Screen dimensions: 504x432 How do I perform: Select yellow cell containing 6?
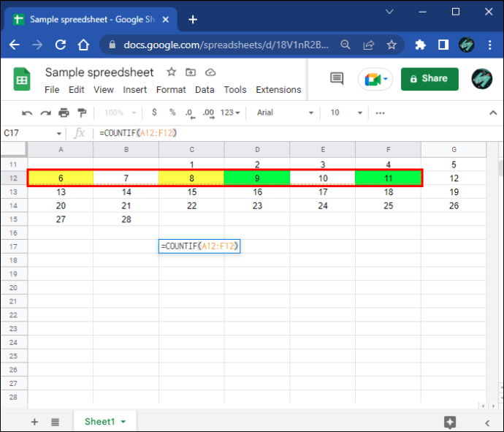pyautogui.click(x=61, y=178)
